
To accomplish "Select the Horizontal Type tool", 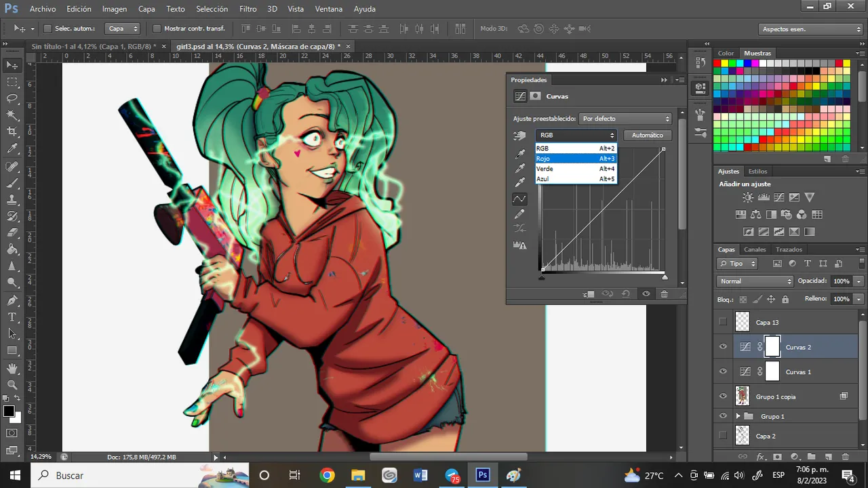I will click(x=12, y=317).
